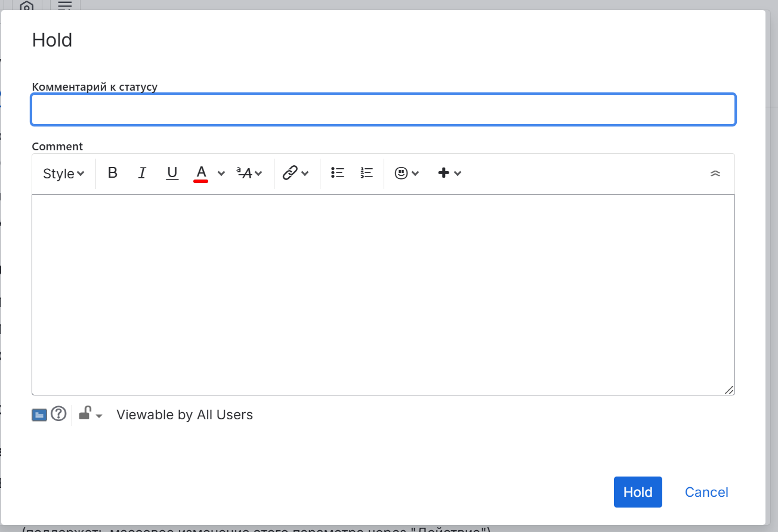Viewport: 778px width, 532px height.
Task: Open text color picker dropdown arrow
Action: point(221,174)
